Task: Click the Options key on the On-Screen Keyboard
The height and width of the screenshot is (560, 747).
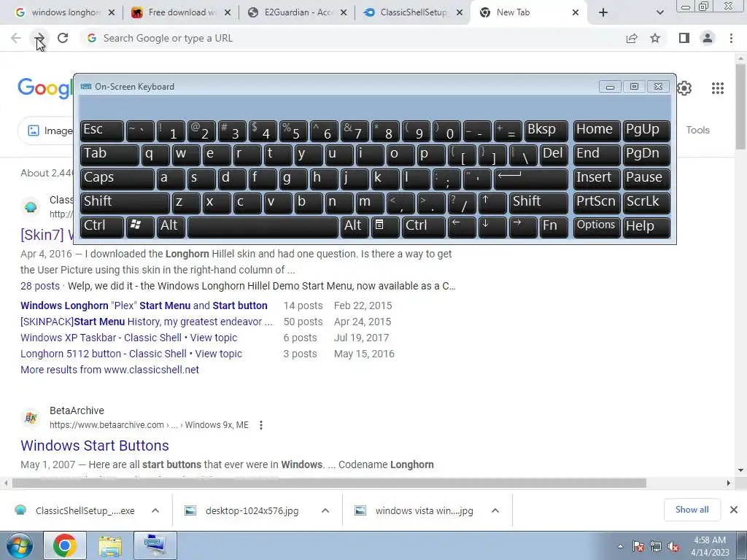Action: click(x=597, y=227)
